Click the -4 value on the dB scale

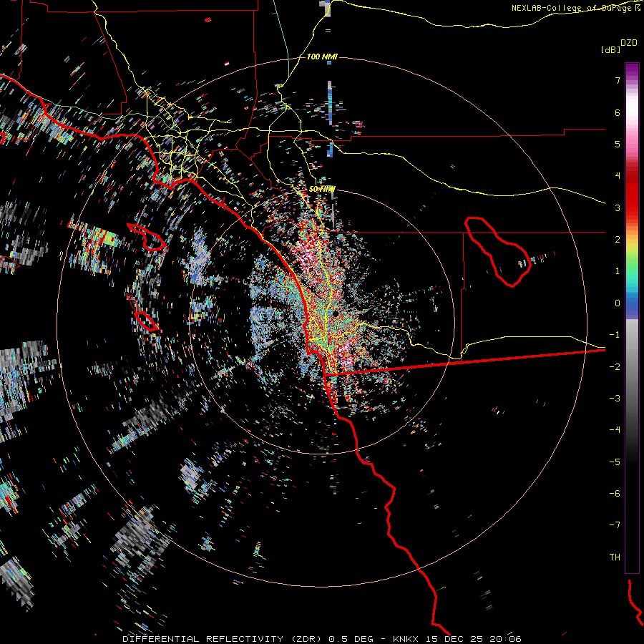point(615,430)
